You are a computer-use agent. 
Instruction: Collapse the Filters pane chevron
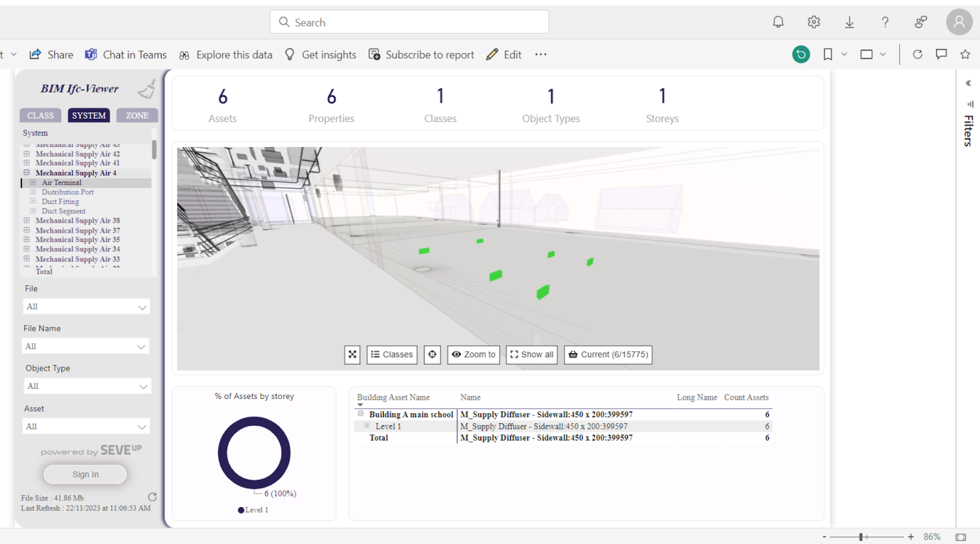click(x=968, y=83)
